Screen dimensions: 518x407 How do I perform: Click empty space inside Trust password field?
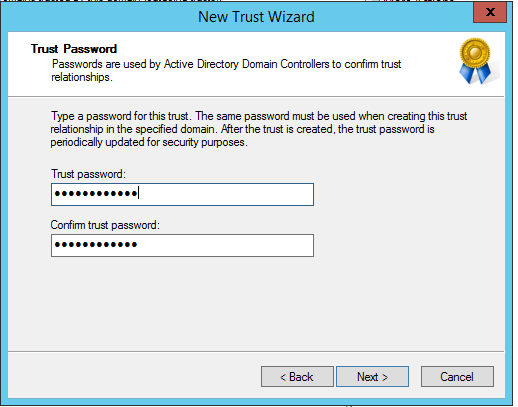[227, 194]
